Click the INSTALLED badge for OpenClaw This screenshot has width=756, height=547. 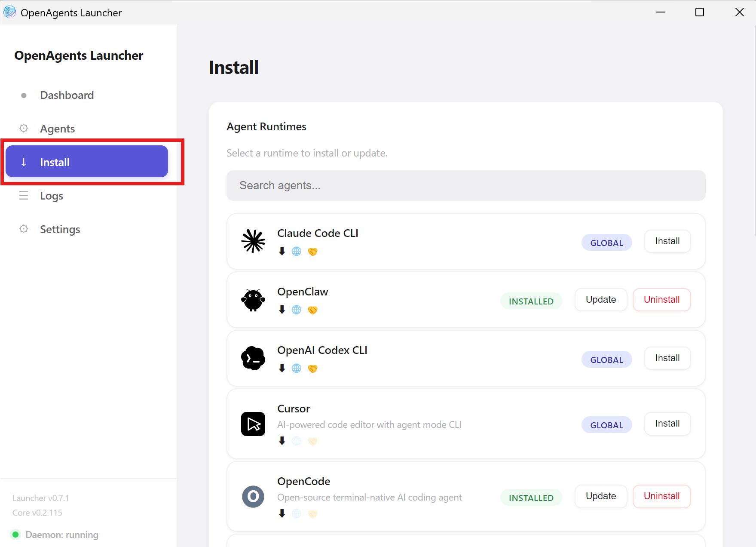531,301
